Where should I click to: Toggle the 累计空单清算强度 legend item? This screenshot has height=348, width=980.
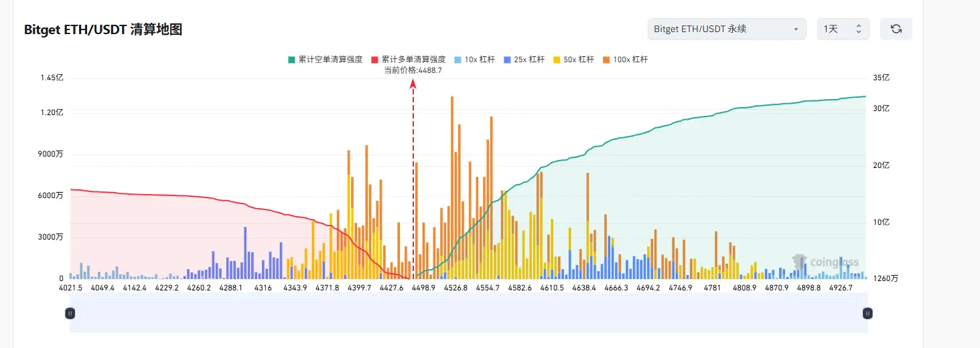pos(326,60)
